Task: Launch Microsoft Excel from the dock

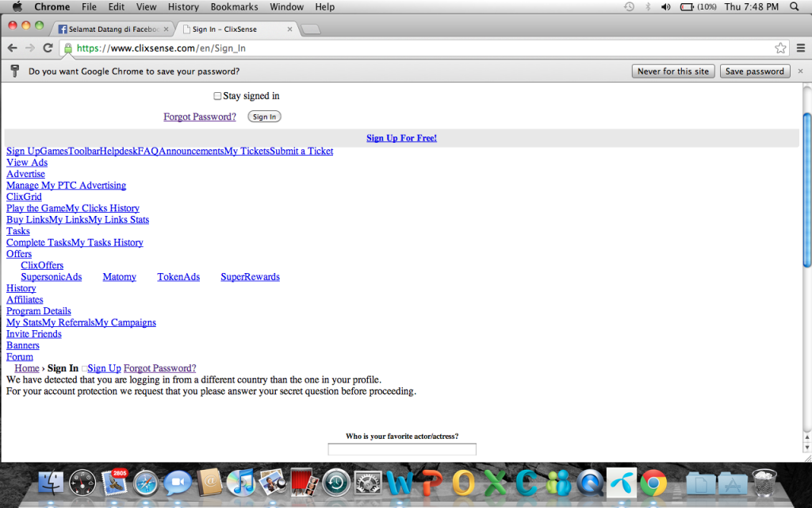Action: 495,483
